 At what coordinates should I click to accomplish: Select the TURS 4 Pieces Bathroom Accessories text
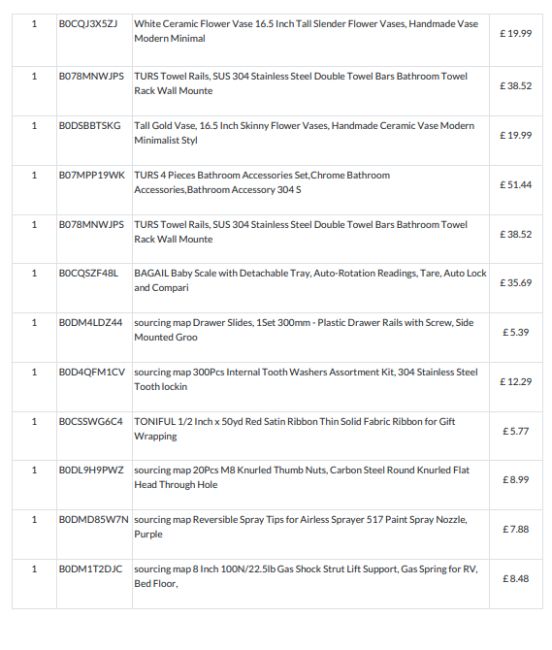(x=262, y=182)
